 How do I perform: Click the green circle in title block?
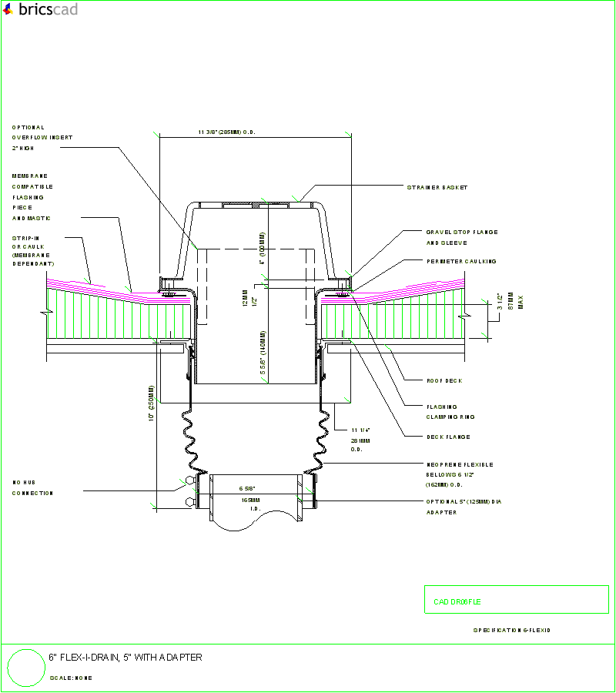[x=26, y=668]
